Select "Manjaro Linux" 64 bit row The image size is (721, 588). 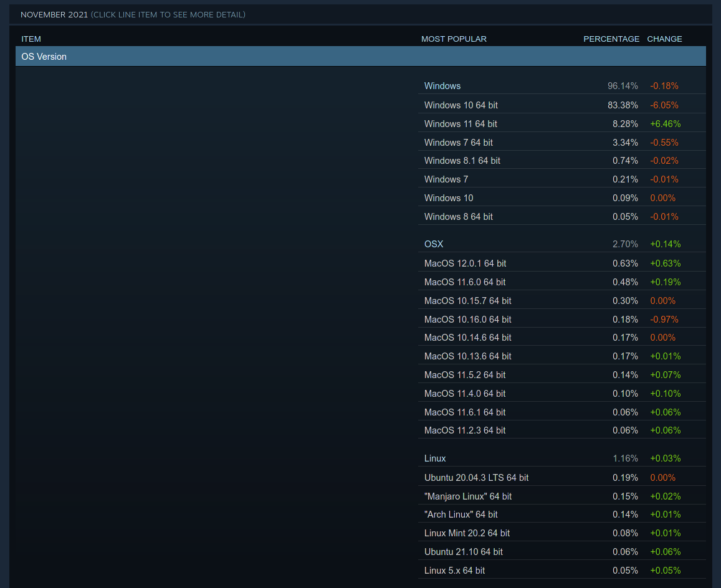[x=562, y=496]
